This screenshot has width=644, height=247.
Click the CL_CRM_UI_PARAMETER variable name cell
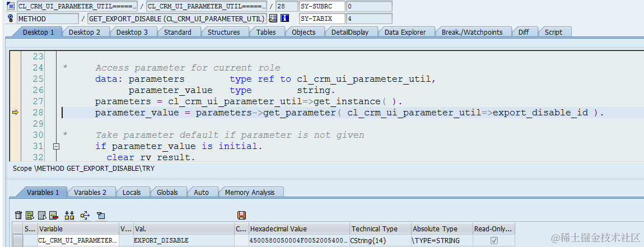click(78, 240)
